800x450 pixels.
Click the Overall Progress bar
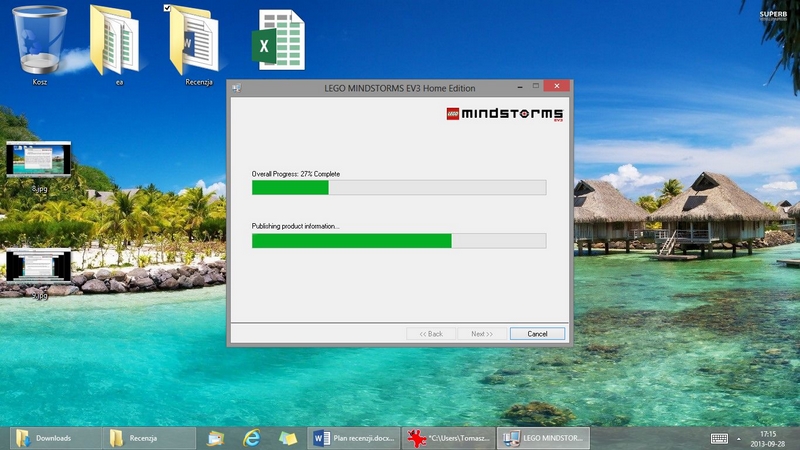[x=399, y=187]
